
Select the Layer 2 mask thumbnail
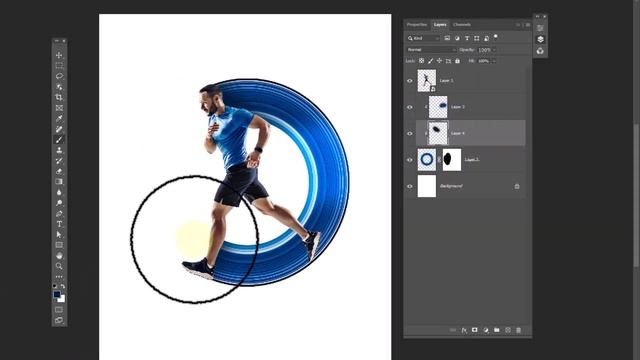[452, 160]
